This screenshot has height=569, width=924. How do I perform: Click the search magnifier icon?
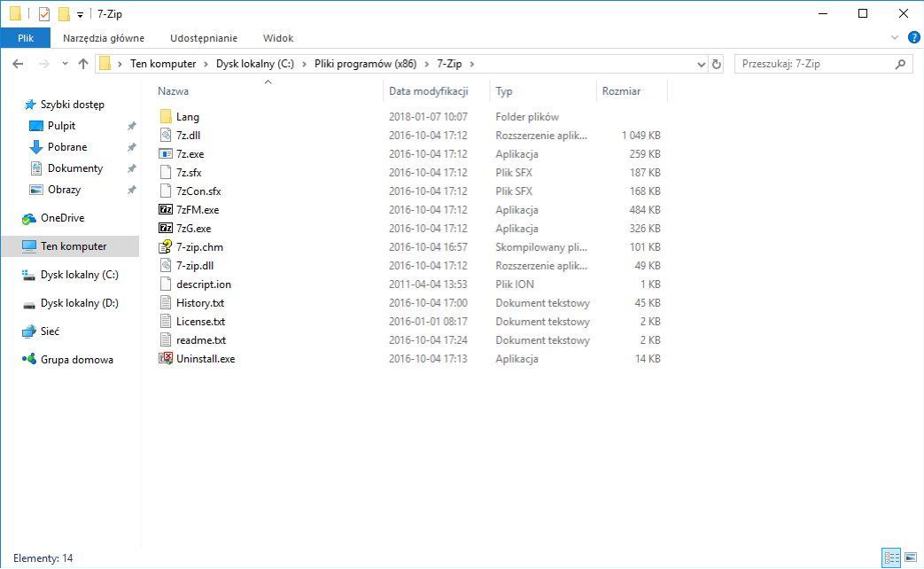click(900, 64)
